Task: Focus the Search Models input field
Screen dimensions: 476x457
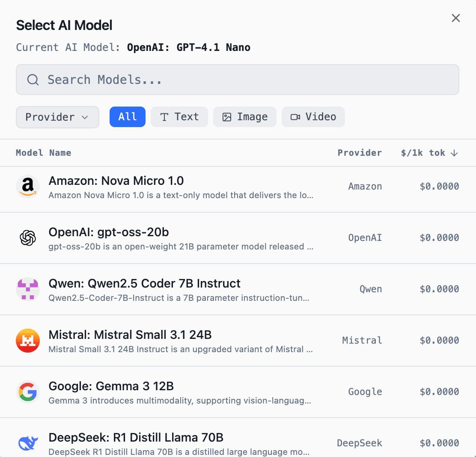Action: click(x=248, y=80)
